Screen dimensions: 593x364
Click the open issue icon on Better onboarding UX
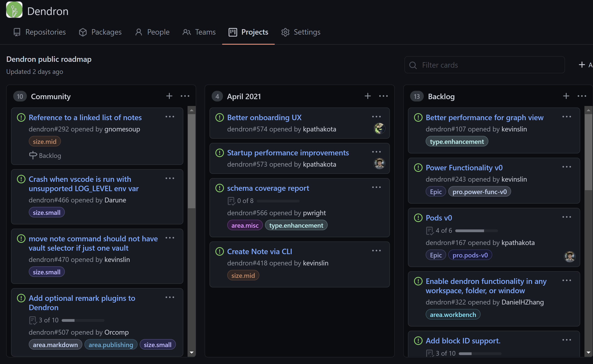[219, 117]
